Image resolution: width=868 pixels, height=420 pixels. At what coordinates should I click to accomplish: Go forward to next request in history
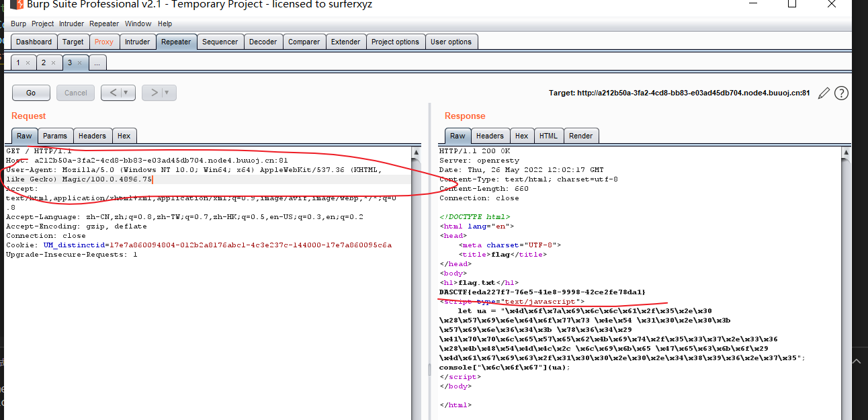click(153, 93)
